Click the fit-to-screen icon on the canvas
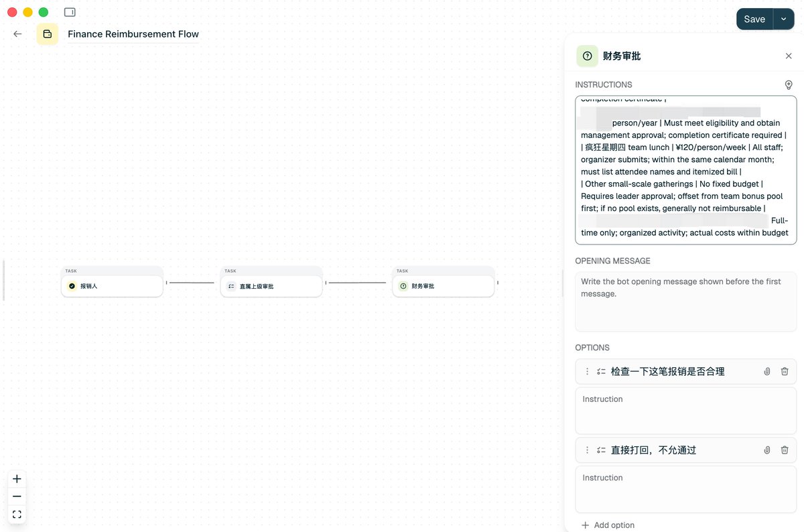This screenshot has height=532, width=804. point(17,515)
